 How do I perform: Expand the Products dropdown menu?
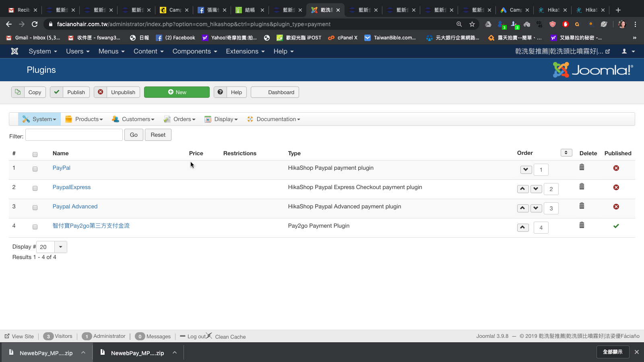coord(84,119)
